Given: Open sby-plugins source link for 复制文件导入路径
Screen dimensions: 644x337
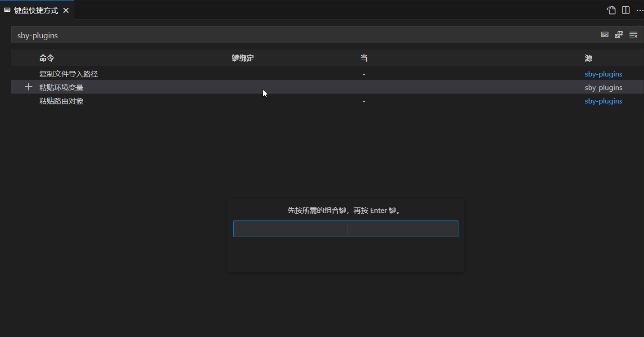Looking at the screenshot, I should tap(603, 74).
